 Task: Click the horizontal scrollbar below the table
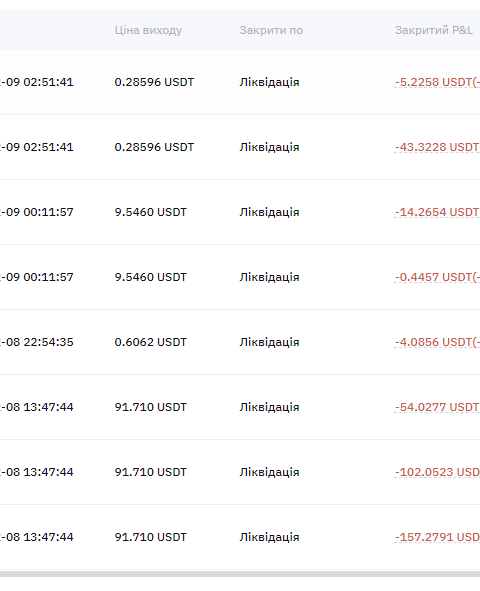tap(240, 574)
